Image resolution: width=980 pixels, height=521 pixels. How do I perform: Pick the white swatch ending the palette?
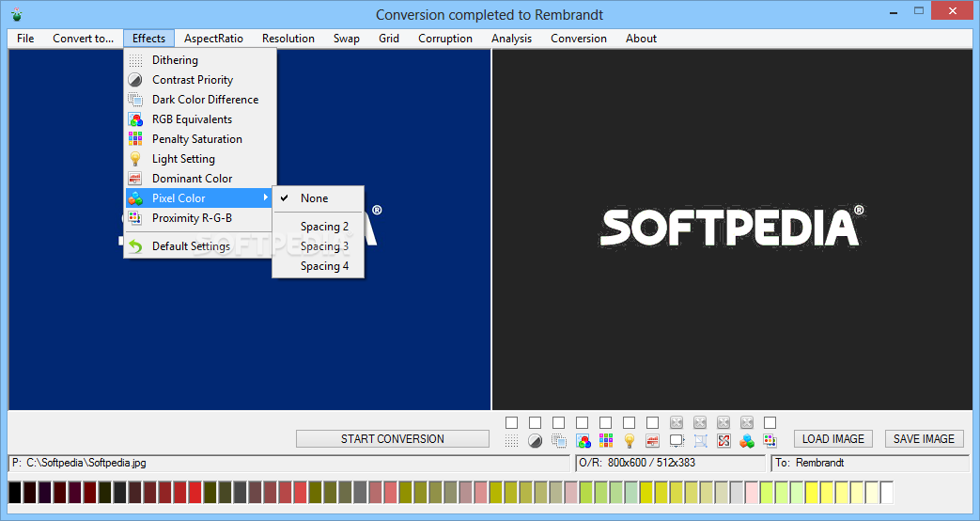click(887, 493)
